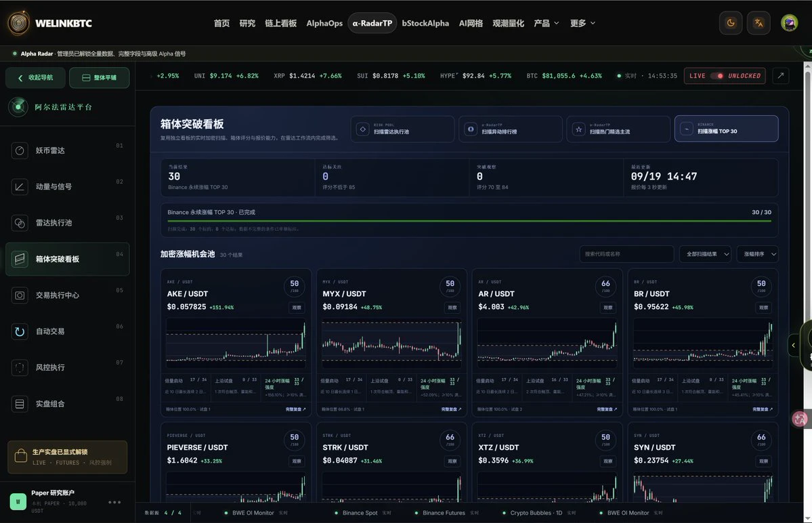
Task: Toggle the LIVE UNLOCKED switch
Action: coord(717,76)
